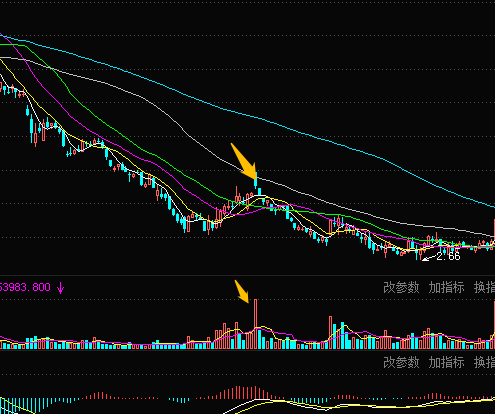Viewport: 495px width, 414px height.
Task: Open 换指标 in the MACD panel
Action: tap(484, 362)
